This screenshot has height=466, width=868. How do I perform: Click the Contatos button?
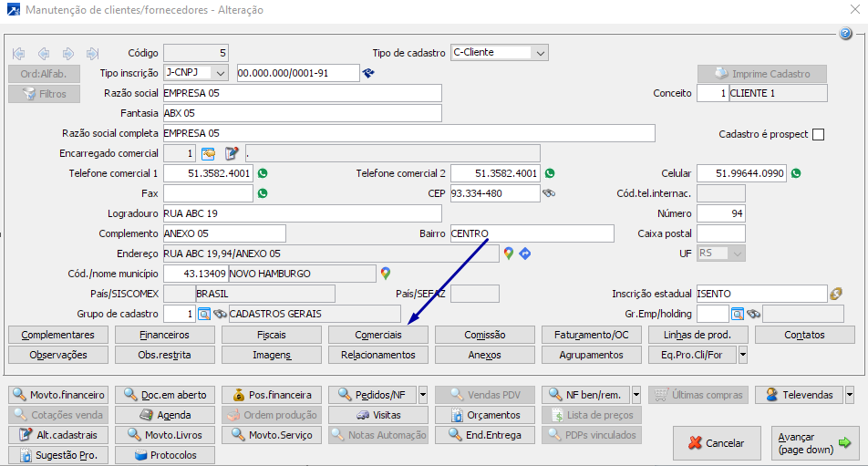(x=804, y=335)
